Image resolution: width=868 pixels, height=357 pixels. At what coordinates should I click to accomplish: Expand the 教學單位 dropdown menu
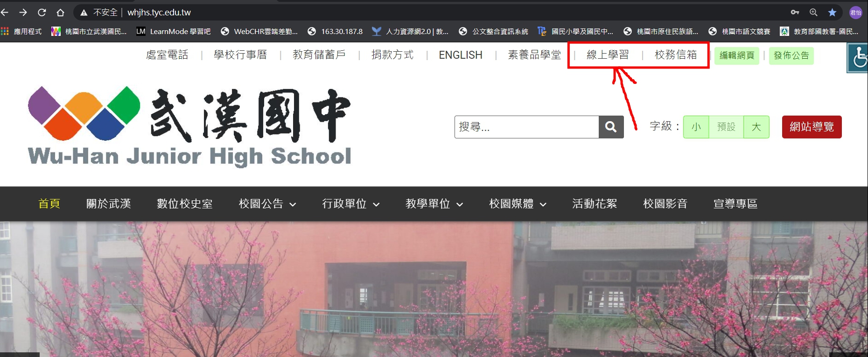[x=434, y=204]
